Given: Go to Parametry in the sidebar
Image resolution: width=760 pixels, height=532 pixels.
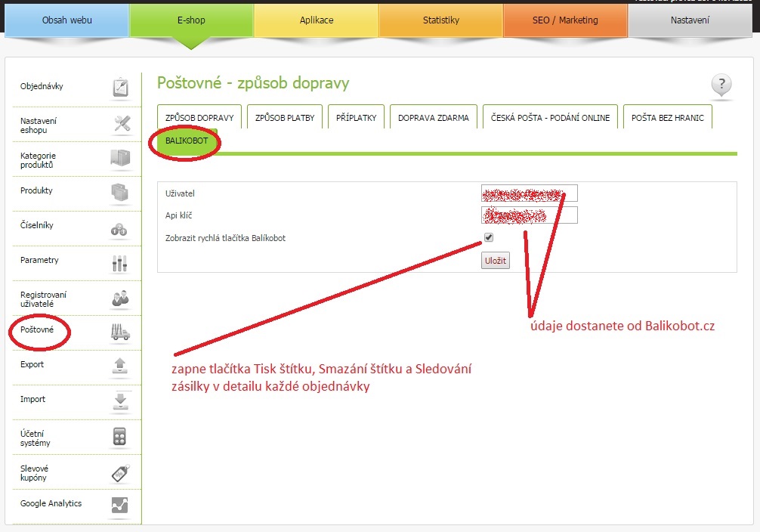Looking at the screenshot, I should [39, 260].
